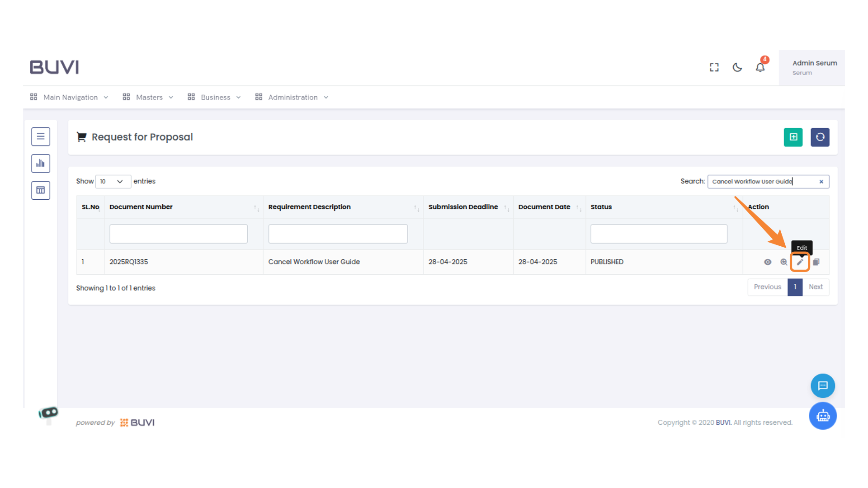Click the blue refresh icon button
This screenshot has width=868, height=488.
[820, 137]
